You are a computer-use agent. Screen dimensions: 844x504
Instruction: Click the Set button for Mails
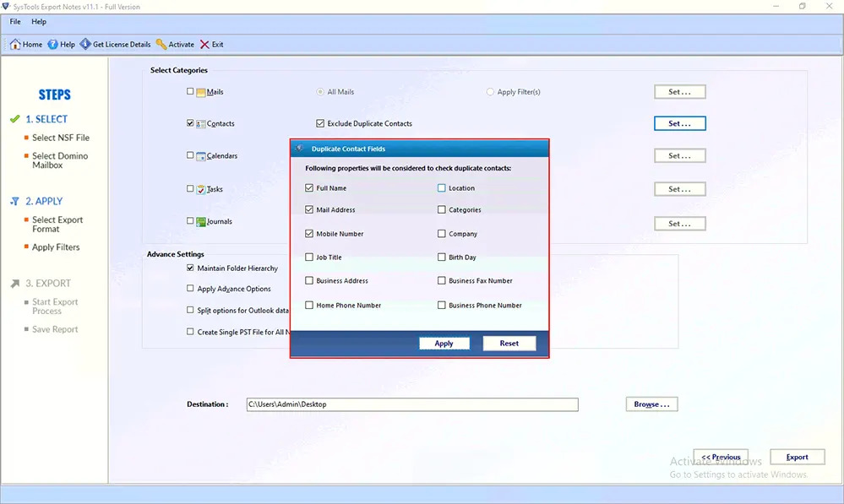coord(680,92)
